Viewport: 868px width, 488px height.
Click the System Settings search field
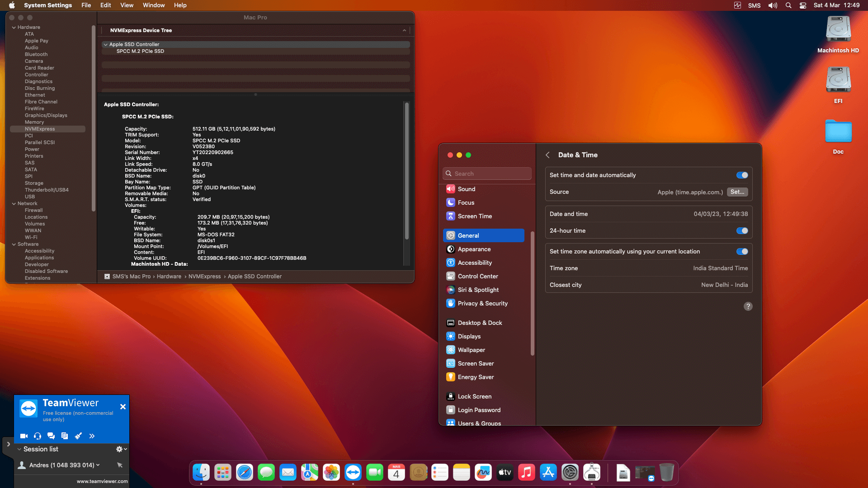click(x=487, y=174)
